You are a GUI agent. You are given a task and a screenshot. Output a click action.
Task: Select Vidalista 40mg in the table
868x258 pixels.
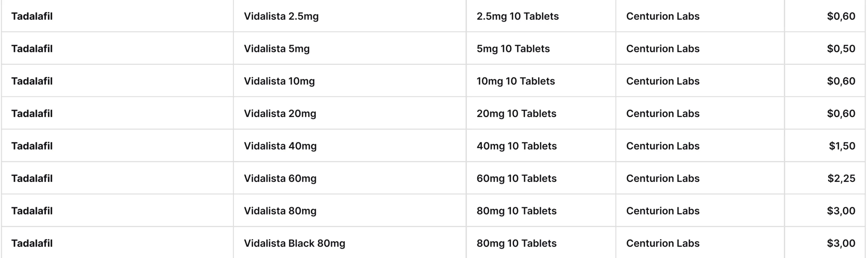(x=280, y=146)
